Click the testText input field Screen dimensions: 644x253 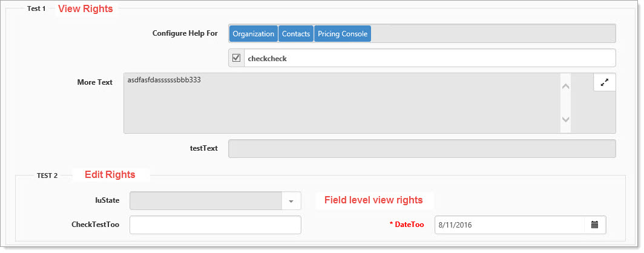pyautogui.click(x=421, y=149)
